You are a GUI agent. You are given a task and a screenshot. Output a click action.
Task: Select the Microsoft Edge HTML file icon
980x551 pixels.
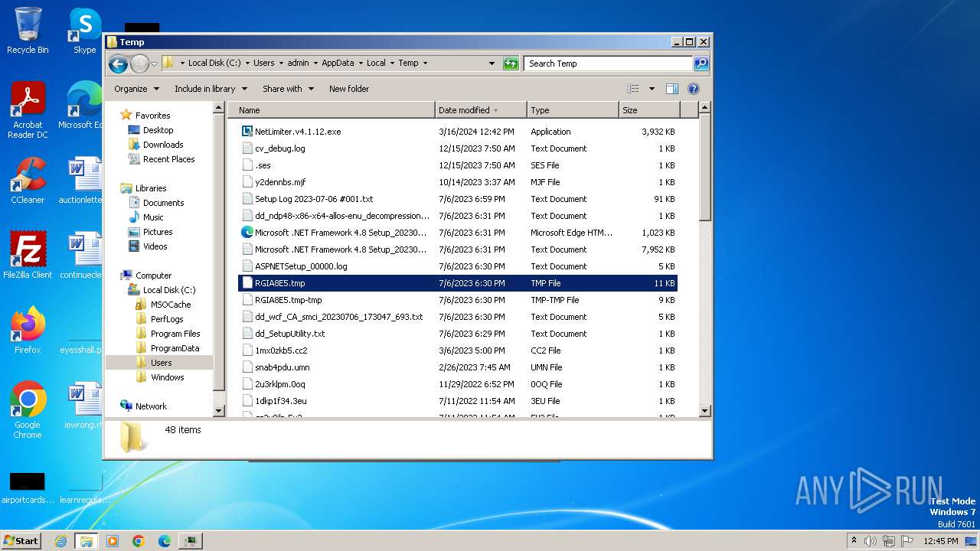point(247,233)
